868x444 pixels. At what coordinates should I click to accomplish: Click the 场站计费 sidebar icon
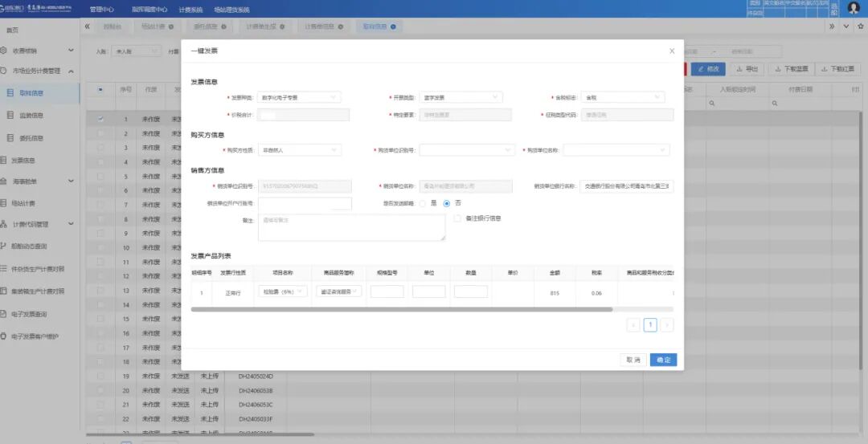click(3, 203)
